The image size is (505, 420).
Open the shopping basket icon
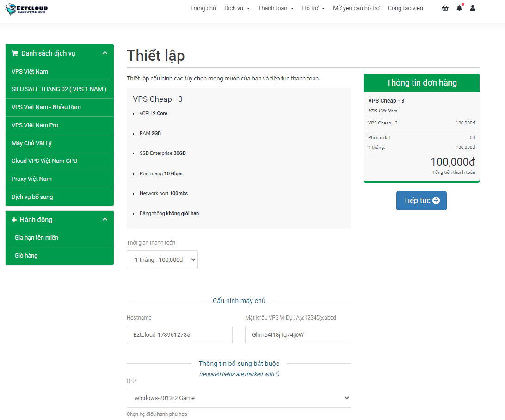tap(445, 8)
